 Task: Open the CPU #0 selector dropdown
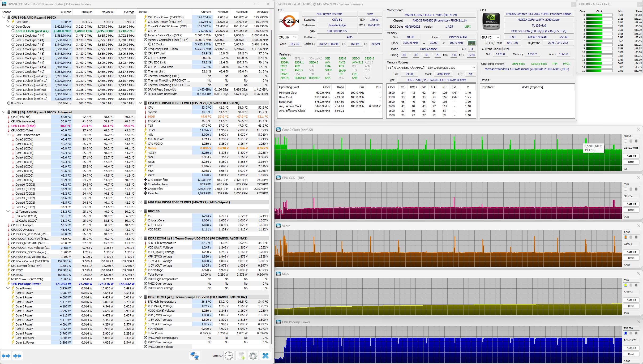tap(288, 37)
